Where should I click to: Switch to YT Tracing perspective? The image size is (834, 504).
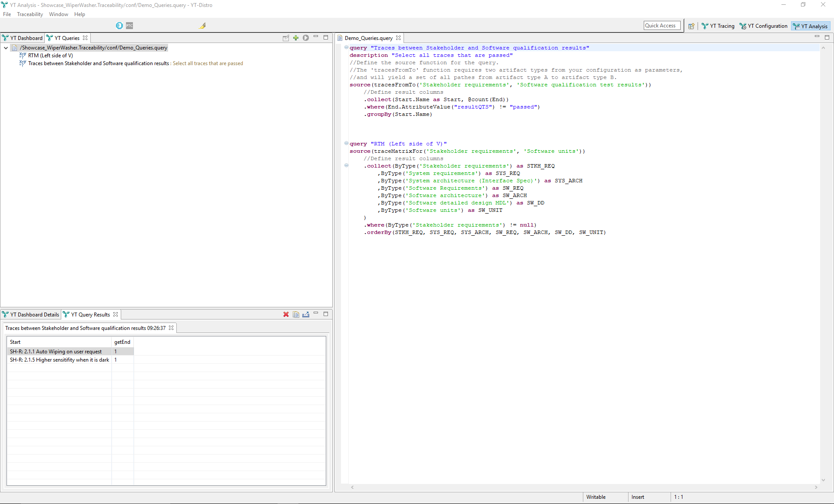pos(718,26)
